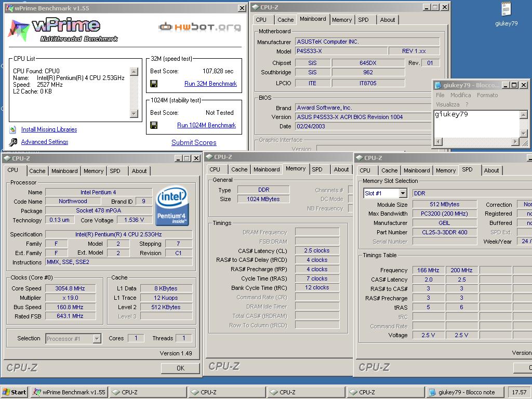Click the Part Number CL25-3-3DDR 400

coord(445,232)
